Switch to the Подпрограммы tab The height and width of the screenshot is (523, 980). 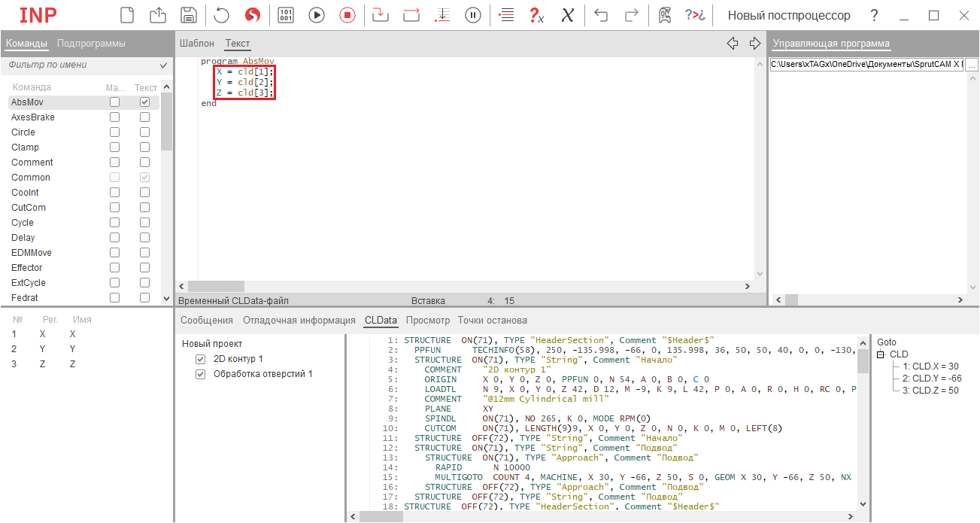coord(91,44)
